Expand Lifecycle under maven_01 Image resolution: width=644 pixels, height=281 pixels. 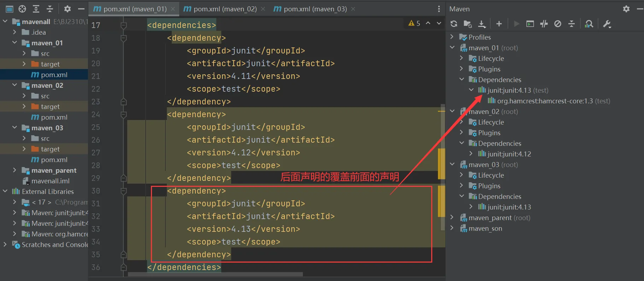pos(462,58)
